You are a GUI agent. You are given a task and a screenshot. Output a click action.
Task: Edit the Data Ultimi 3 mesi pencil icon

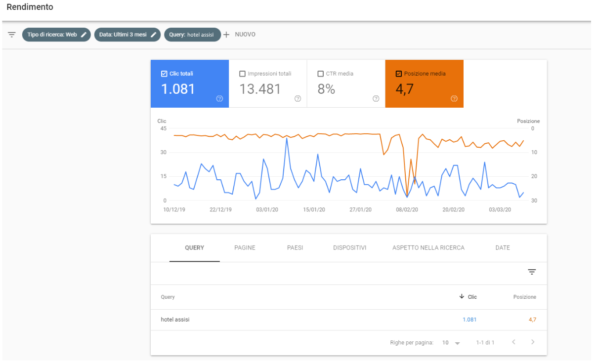pyautogui.click(x=154, y=35)
